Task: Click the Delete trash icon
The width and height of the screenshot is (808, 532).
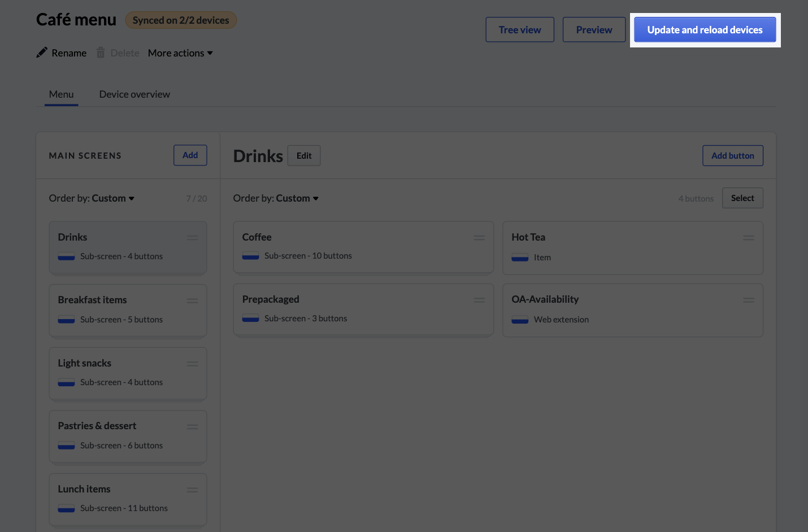Action: point(101,53)
